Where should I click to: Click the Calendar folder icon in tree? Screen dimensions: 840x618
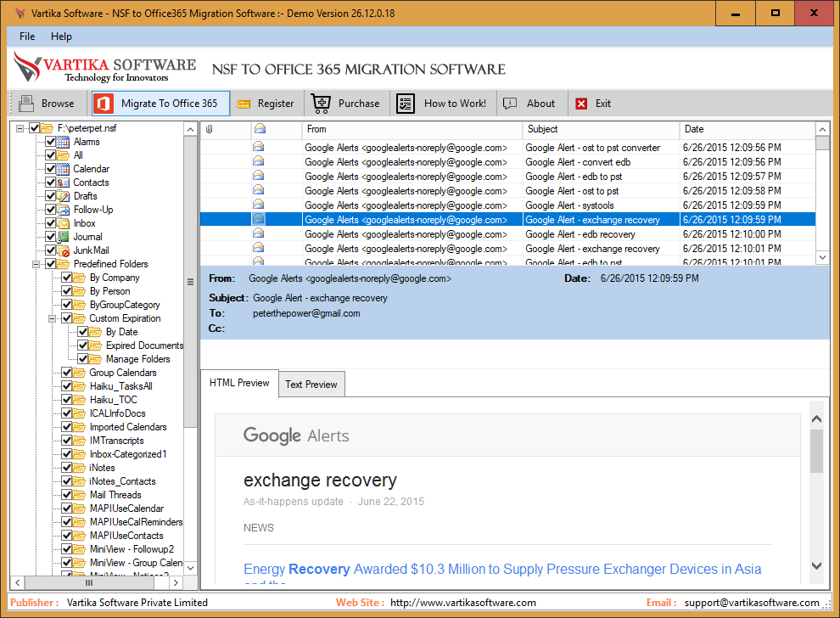tap(64, 169)
